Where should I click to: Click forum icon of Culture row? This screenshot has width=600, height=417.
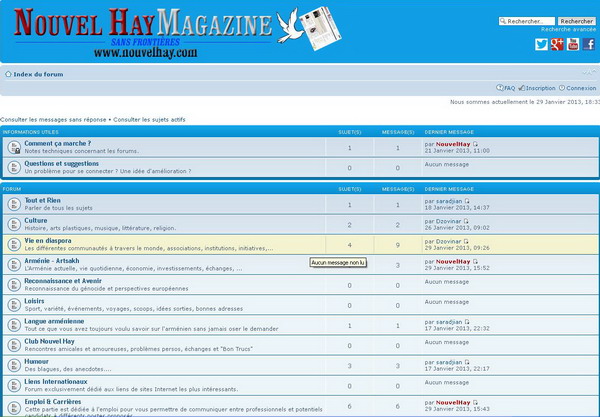pos(14,225)
